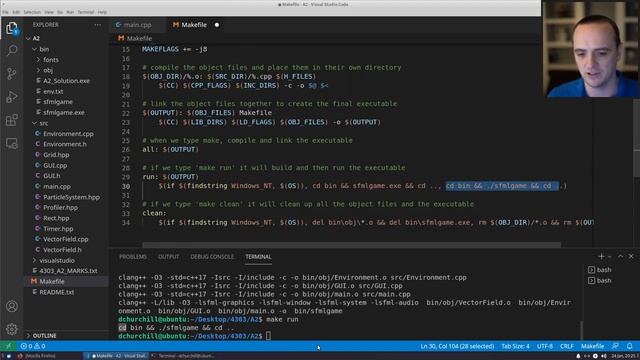The image size is (640, 360).
Task: Click the new terminal plus icon
Action: [601, 256]
